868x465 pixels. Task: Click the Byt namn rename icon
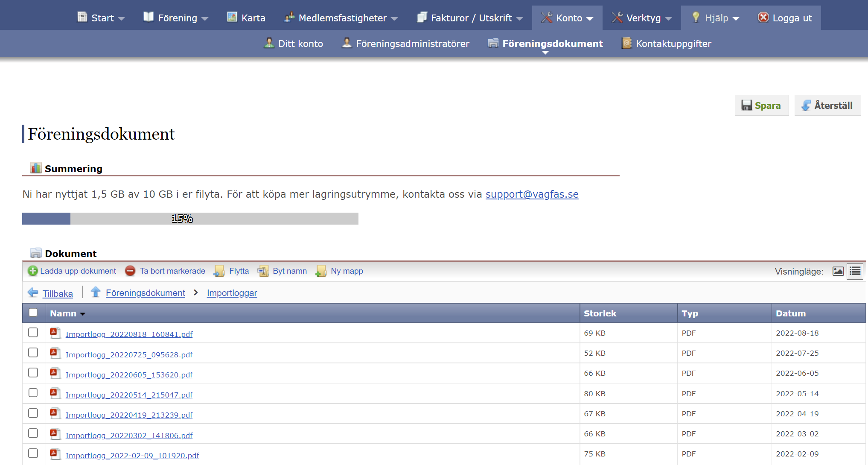(x=263, y=271)
